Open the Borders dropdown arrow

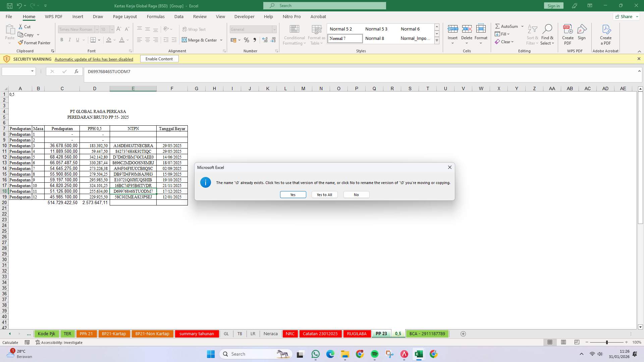99,40
